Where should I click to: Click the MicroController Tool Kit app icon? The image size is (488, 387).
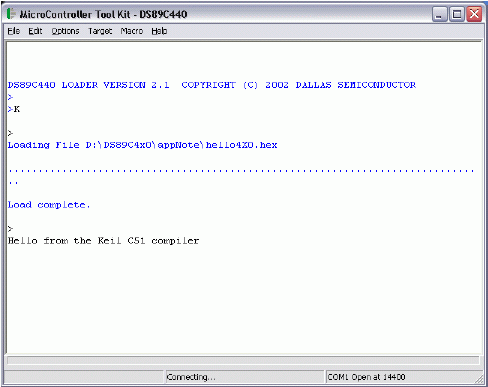(x=11, y=14)
